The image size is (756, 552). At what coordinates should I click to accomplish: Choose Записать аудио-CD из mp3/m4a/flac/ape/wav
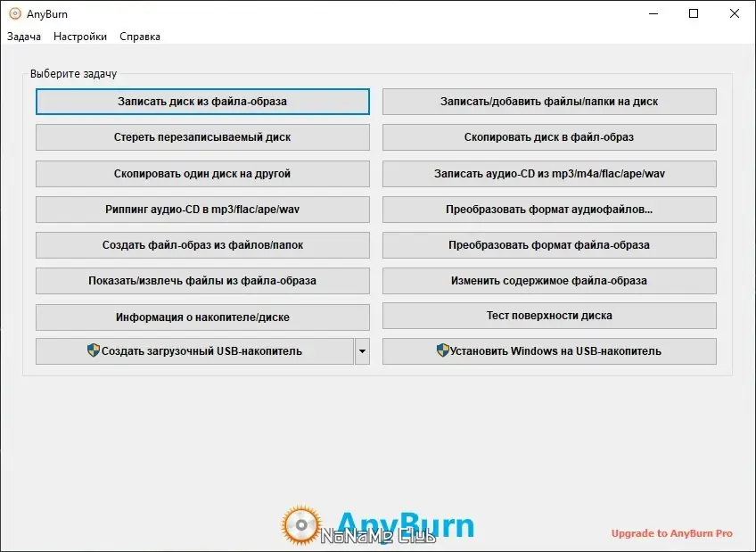[x=549, y=174]
